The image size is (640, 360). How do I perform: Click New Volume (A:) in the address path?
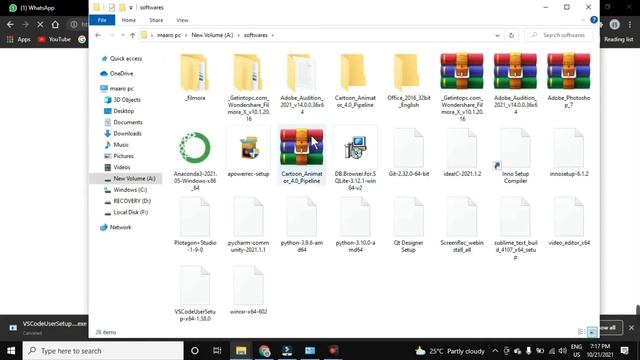(212, 36)
